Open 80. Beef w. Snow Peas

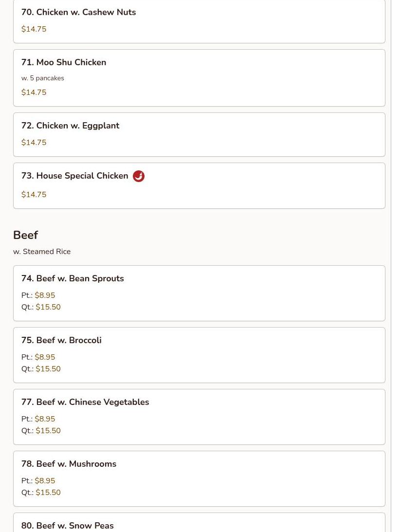click(199, 522)
